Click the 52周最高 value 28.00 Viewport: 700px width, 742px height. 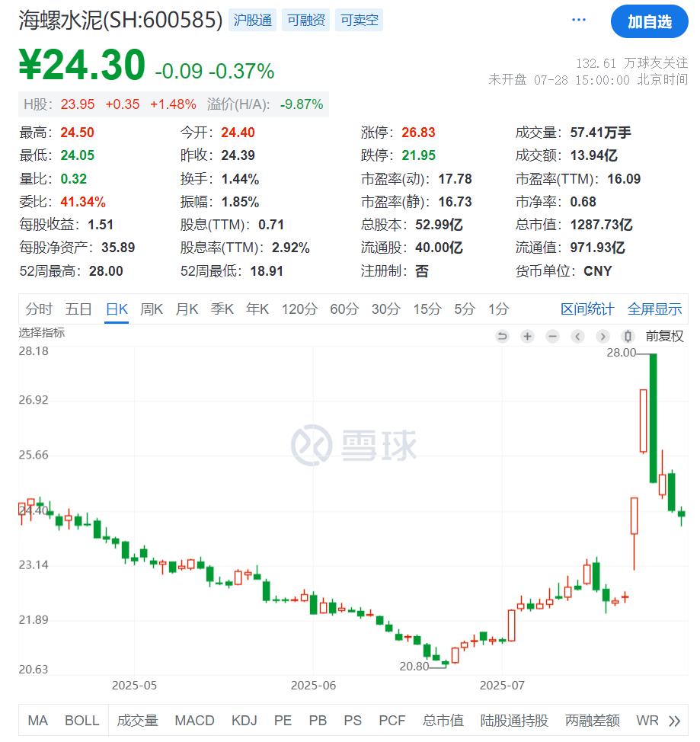[x=106, y=271]
